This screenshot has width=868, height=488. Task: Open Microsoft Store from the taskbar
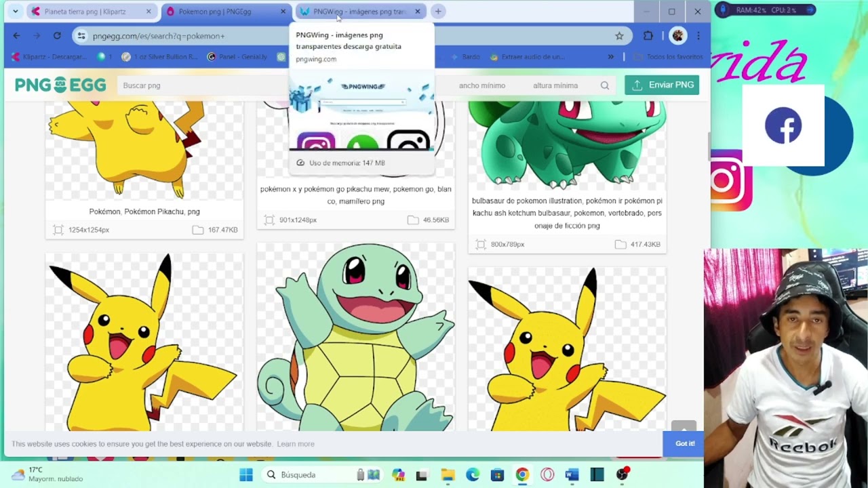click(497, 474)
